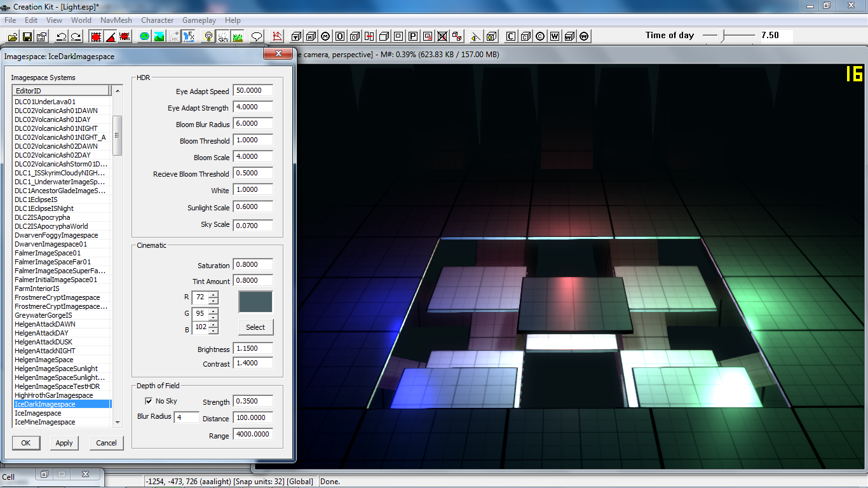Open the Gameplay menu
868x488 pixels.
click(x=199, y=20)
